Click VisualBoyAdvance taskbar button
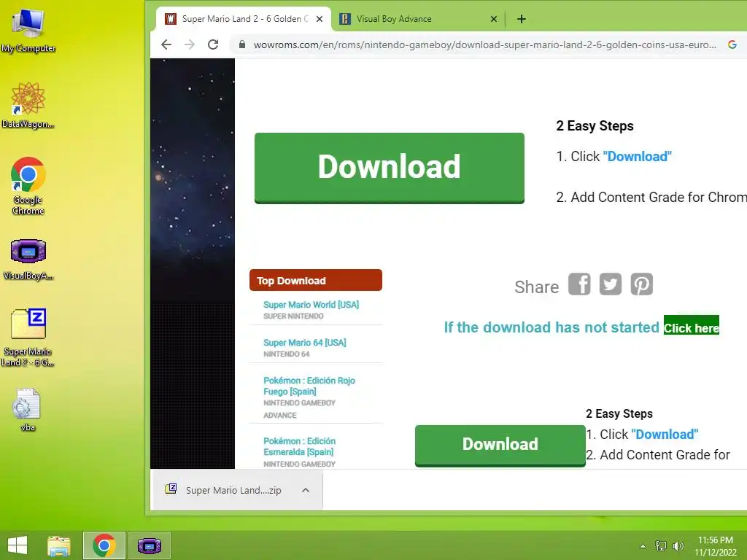 (x=149, y=545)
